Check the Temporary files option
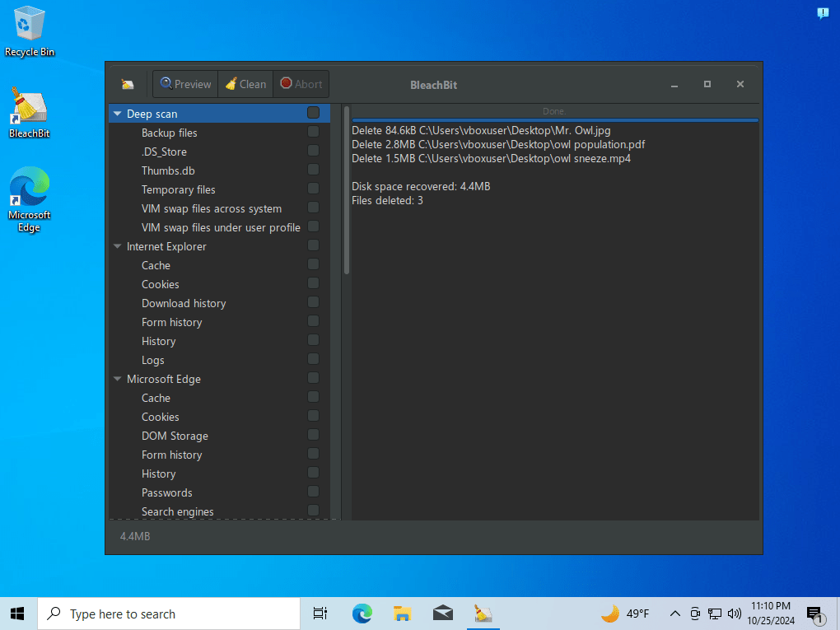 point(313,189)
